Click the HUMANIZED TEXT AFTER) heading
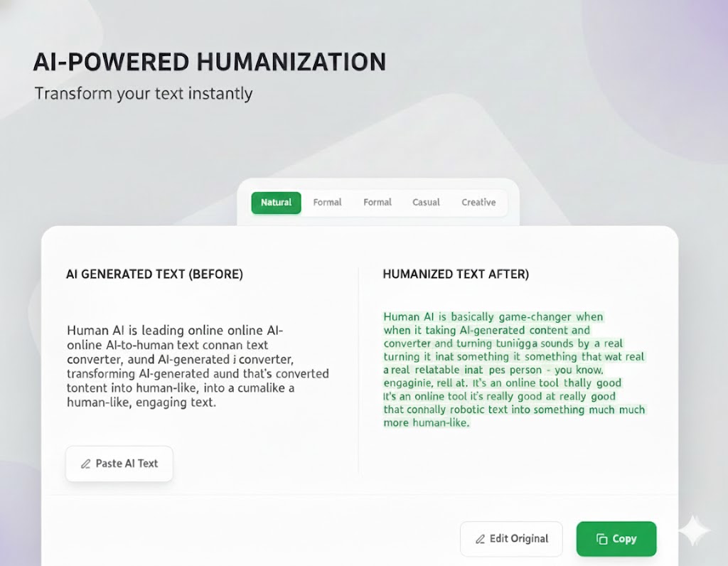The image size is (728, 566). coord(456,274)
